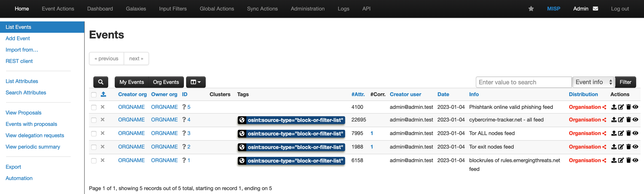Open the Add Event sidebar link
Screen dimensions: 644x194
[x=18, y=38]
